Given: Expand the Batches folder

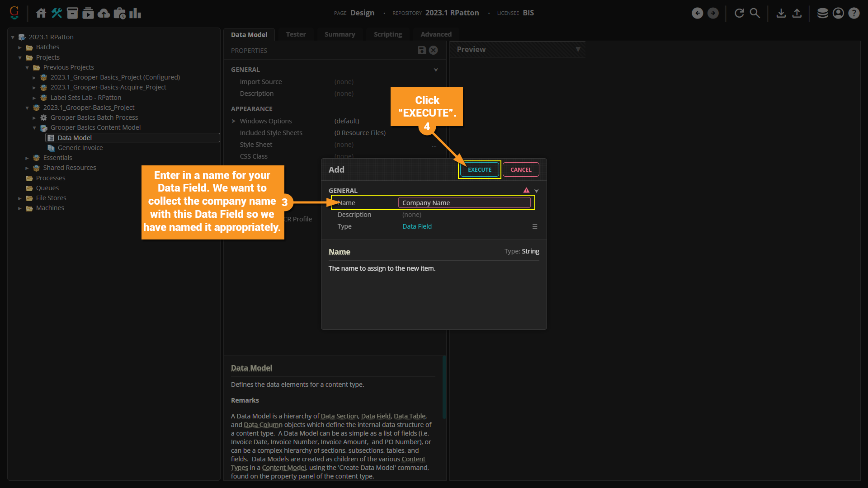Looking at the screenshot, I should pos(20,47).
